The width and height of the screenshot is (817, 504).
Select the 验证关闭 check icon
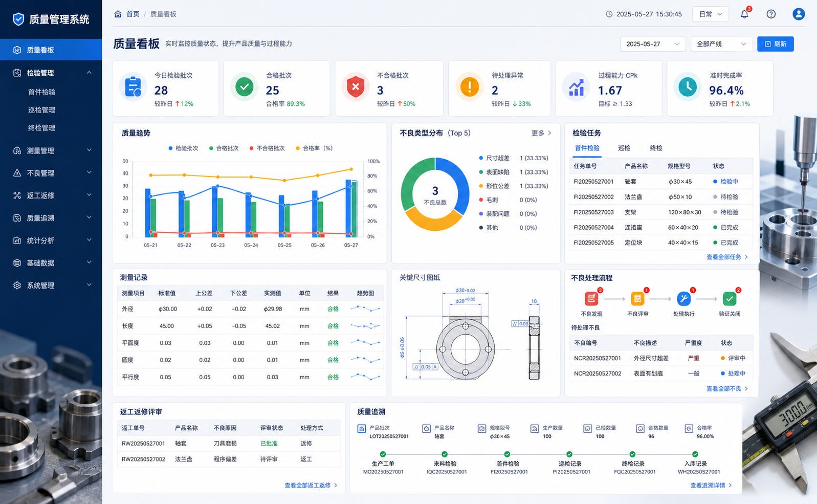point(730,299)
